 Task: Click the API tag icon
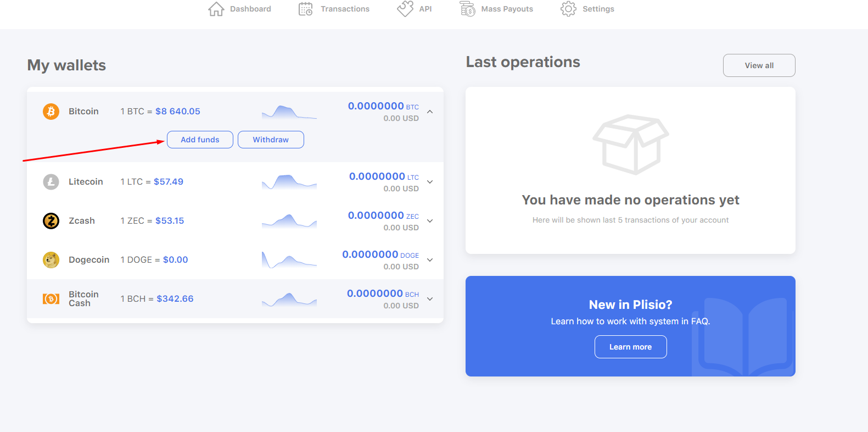tap(405, 9)
